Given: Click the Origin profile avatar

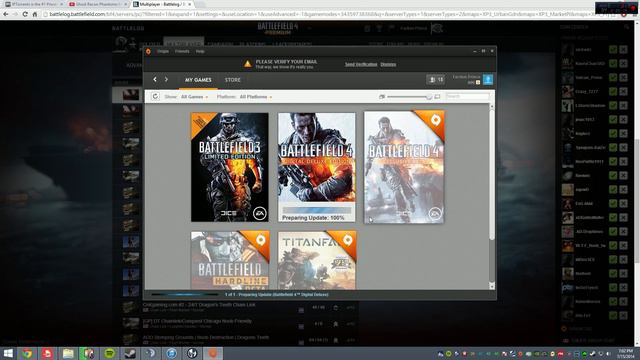Looking at the screenshot, I should coord(488,80).
